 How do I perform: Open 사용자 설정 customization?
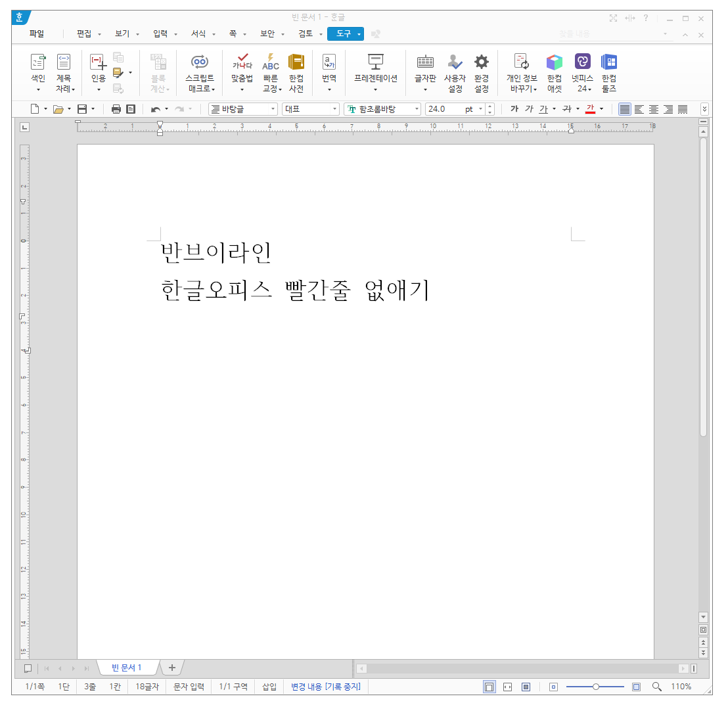coord(455,72)
